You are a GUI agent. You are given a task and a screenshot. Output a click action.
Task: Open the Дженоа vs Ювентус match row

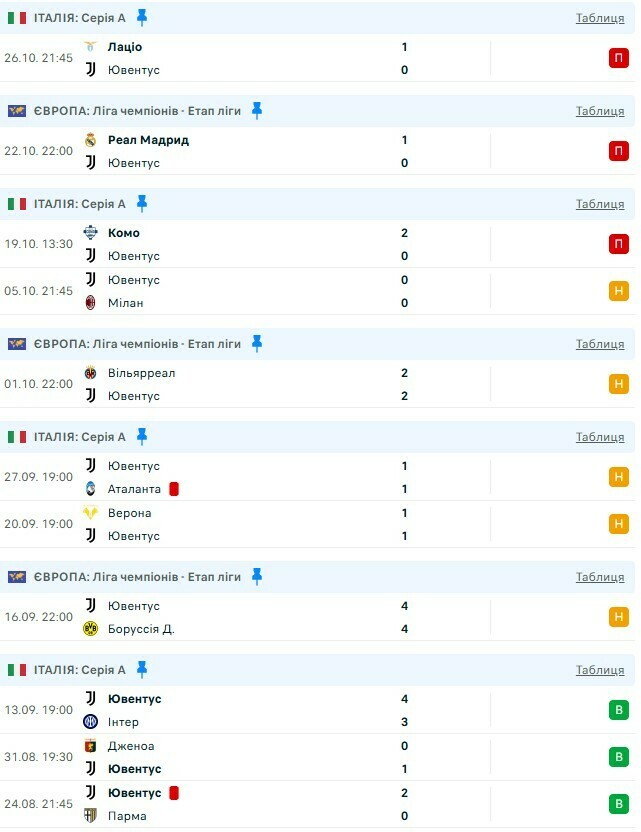tap(300, 757)
